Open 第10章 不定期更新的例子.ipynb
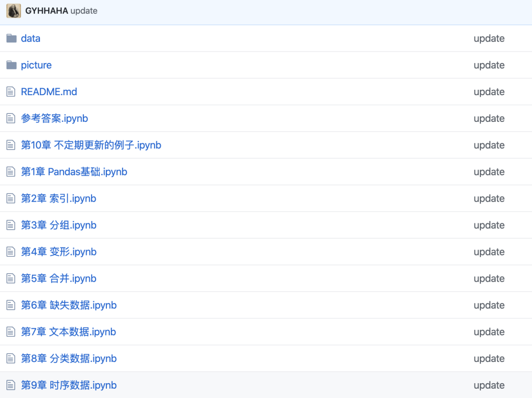This screenshot has height=398, width=532. tap(90, 145)
